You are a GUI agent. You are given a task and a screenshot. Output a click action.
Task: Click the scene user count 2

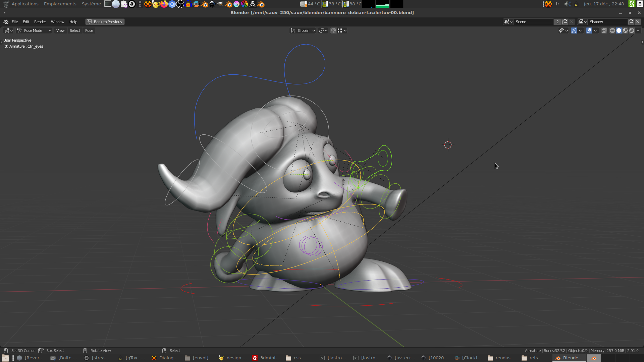pos(557,22)
